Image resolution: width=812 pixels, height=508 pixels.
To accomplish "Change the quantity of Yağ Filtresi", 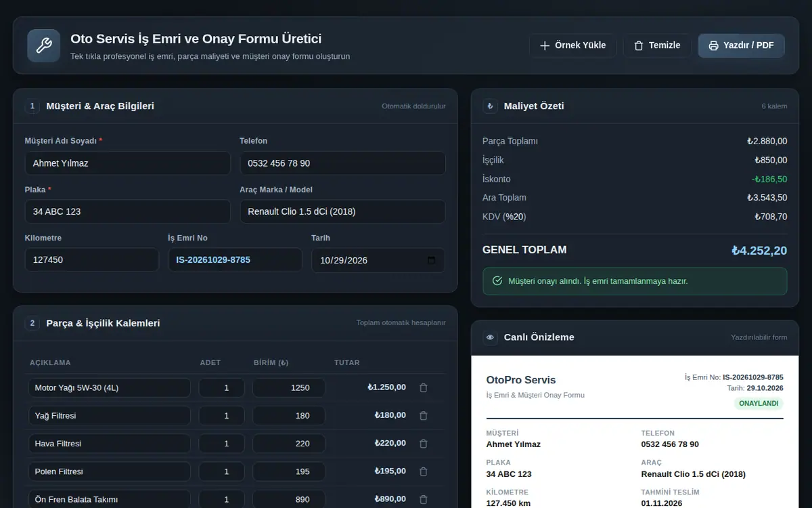I will [221, 416].
